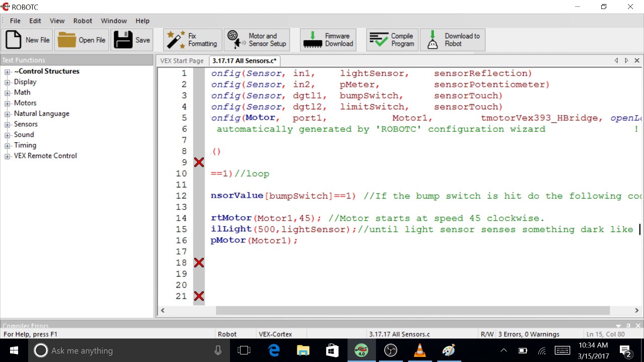
Task: Expand the VEX Remote Control node
Action: point(8,156)
